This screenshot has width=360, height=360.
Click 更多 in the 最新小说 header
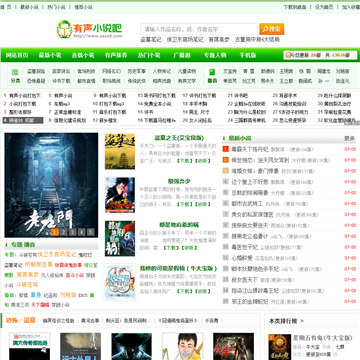pyautogui.click(x=349, y=138)
